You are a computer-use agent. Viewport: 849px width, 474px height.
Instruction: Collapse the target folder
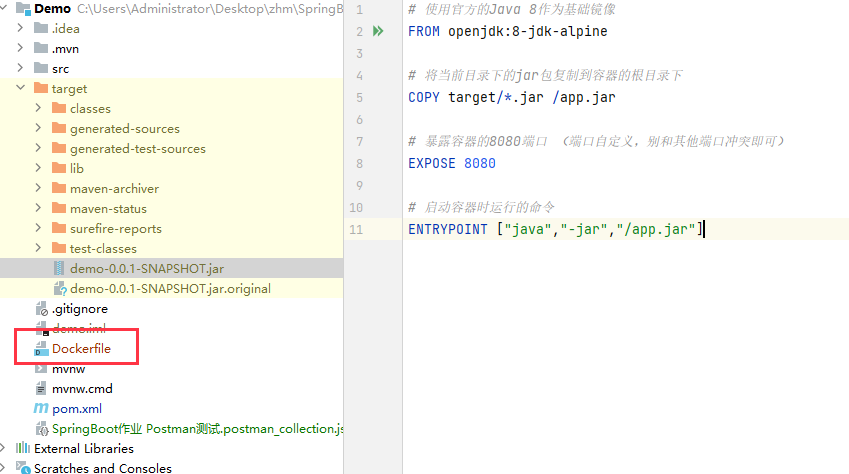(x=21, y=87)
